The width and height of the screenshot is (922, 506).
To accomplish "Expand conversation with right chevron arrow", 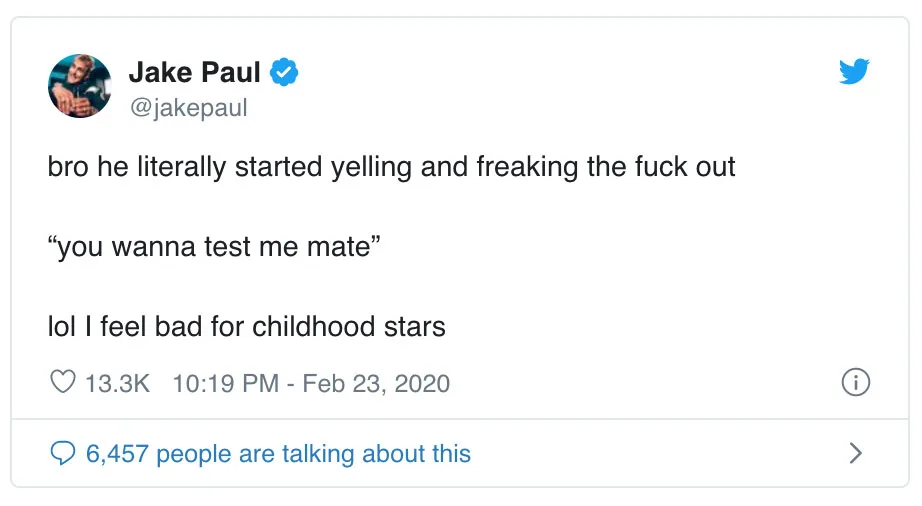I will 855,453.
